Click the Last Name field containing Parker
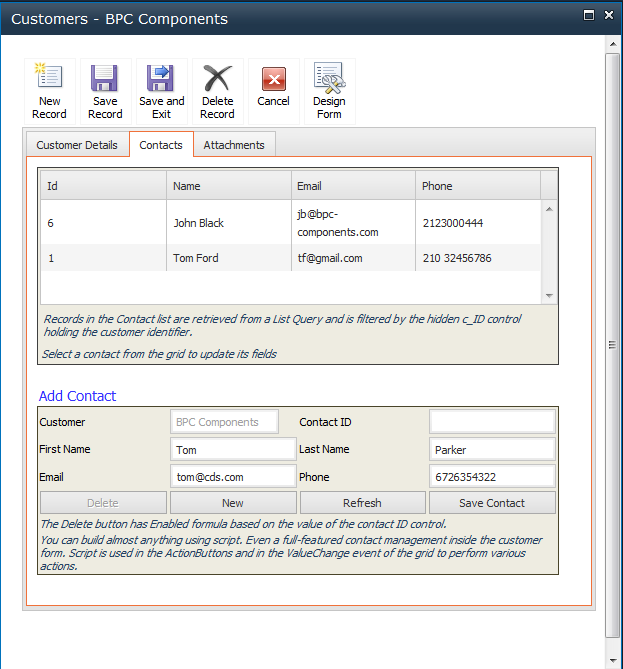The width and height of the screenshot is (623, 669). point(492,449)
